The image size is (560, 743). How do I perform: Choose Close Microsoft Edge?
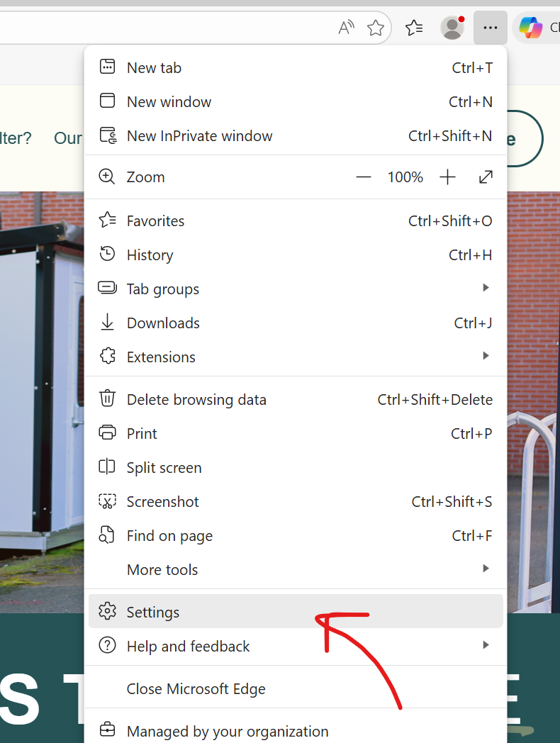coord(296,688)
